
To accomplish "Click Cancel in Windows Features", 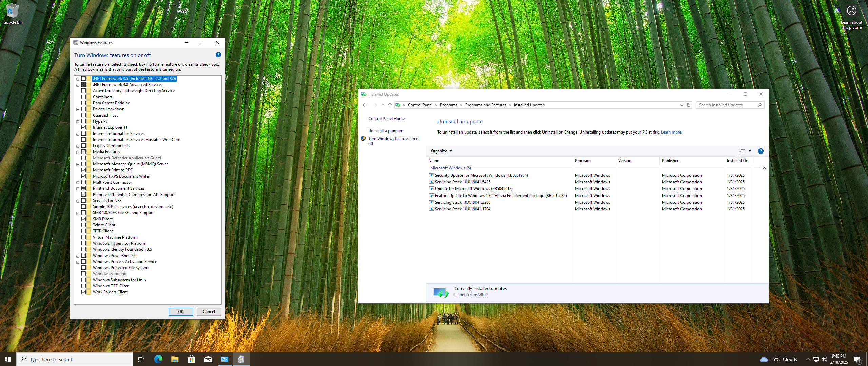I will coord(209,312).
